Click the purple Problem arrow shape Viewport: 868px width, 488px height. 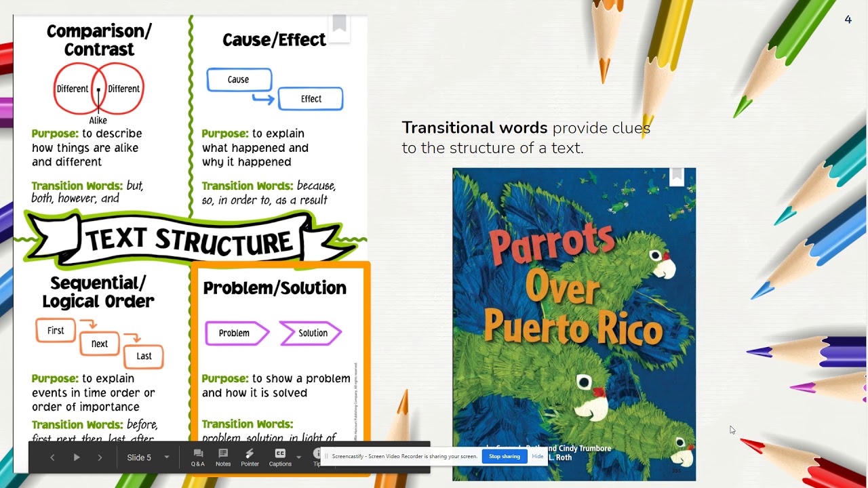tap(237, 333)
